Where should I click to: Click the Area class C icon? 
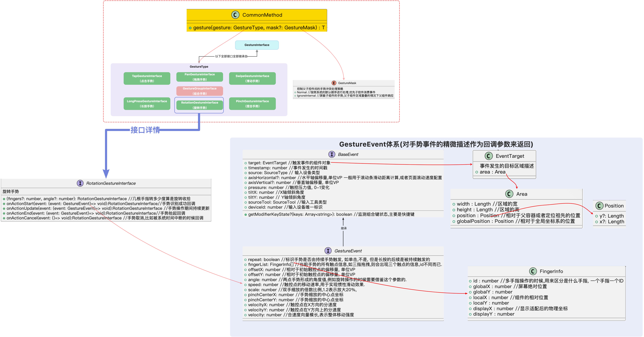(x=509, y=194)
